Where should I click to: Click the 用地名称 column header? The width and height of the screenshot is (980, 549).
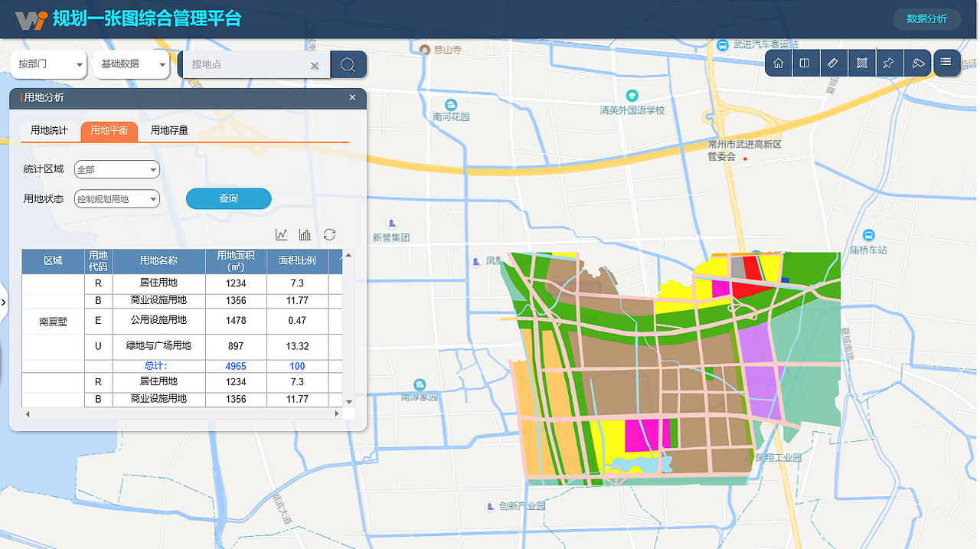coord(158,261)
